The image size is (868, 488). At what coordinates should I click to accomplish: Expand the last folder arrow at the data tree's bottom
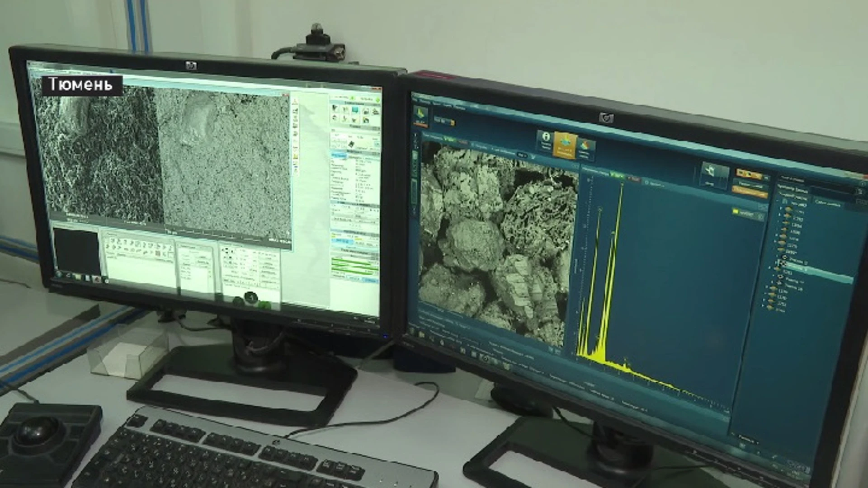[x=763, y=306]
